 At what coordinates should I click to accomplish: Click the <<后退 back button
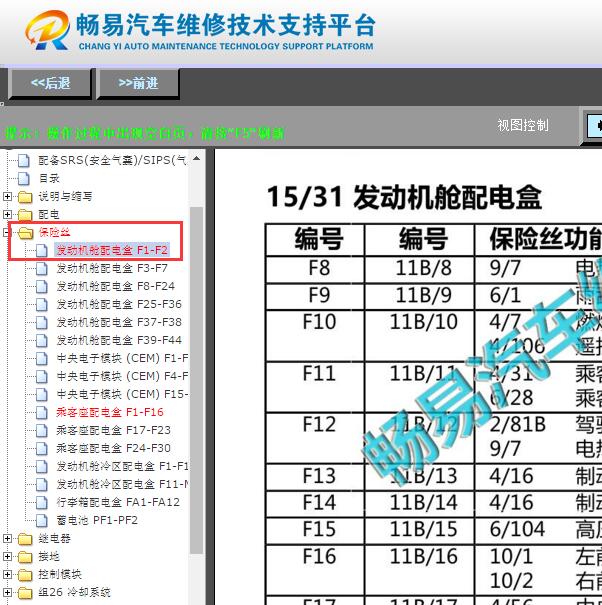[50, 83]
